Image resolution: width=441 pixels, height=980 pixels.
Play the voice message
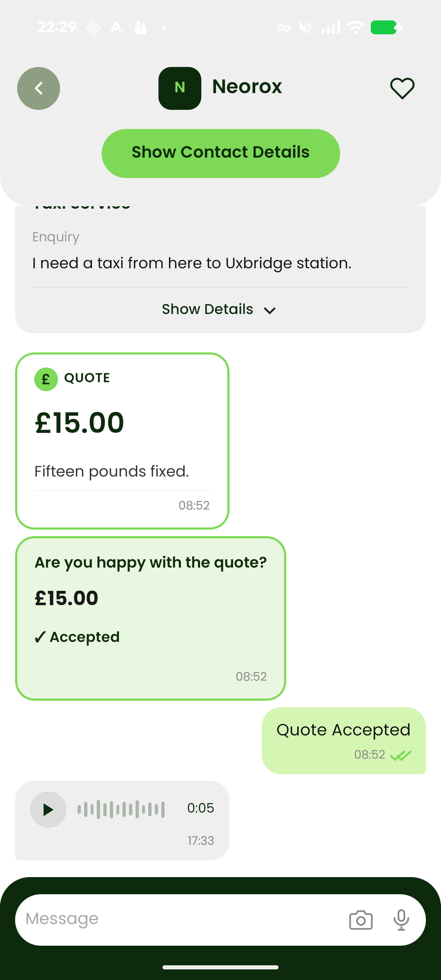tap(48, 809)
